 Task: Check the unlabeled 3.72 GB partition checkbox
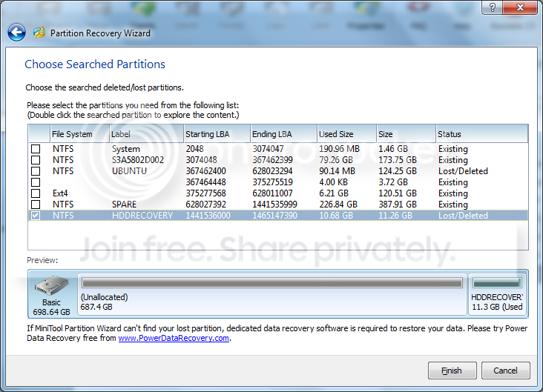coord(36,182)
